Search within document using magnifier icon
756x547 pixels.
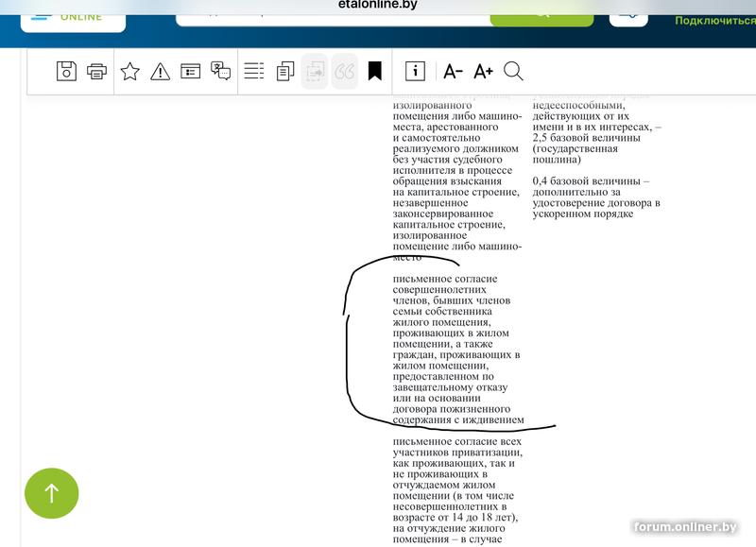pos(513,71)
